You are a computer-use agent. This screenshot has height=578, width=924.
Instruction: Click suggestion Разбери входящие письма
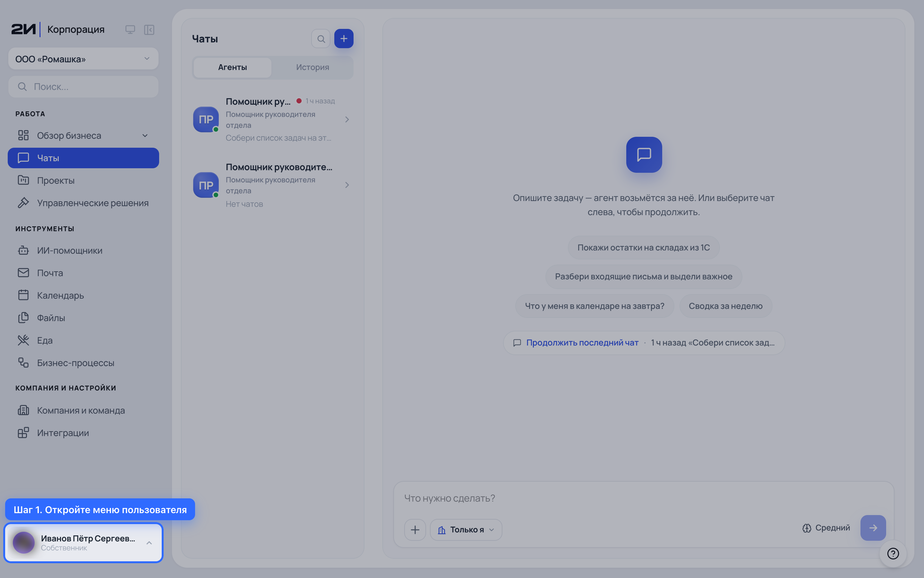click(x=643, y=276)
